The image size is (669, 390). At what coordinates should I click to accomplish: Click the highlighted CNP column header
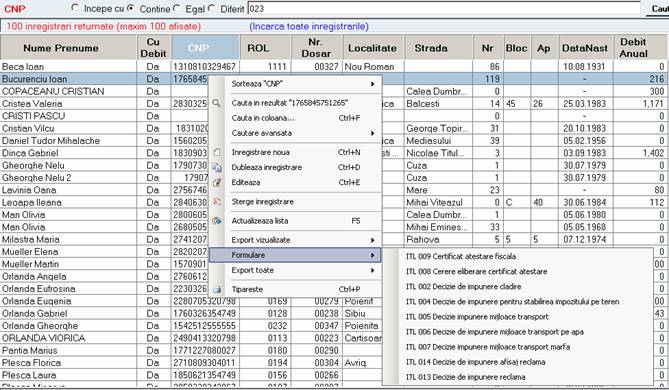tap(206, 48)
